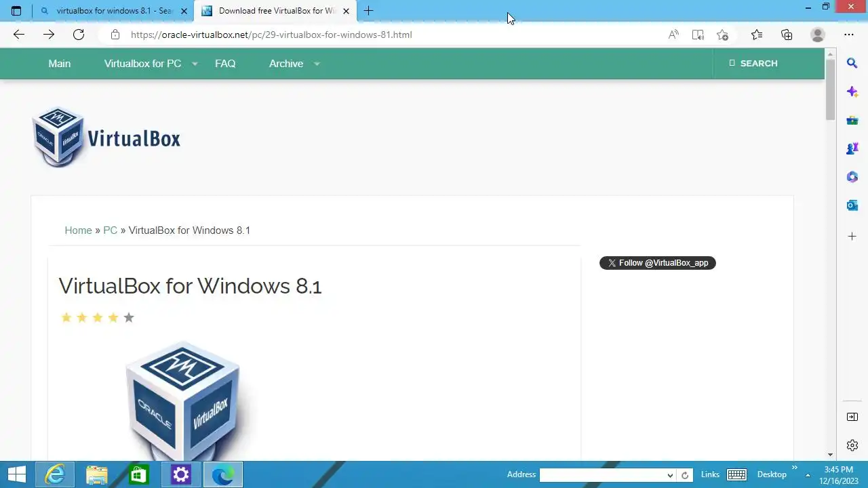868x488 pixels.
Task: Open the Favorites list icon
Action: [757, 35]
